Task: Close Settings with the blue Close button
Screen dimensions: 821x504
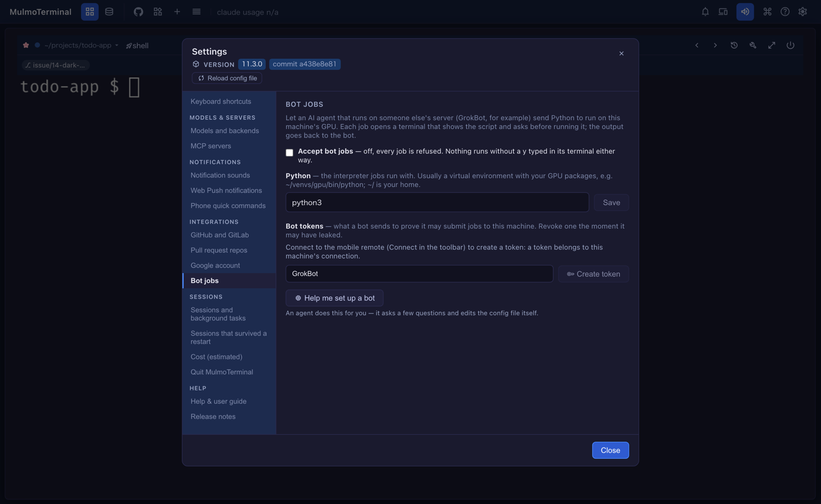Action: coord(610,450)
